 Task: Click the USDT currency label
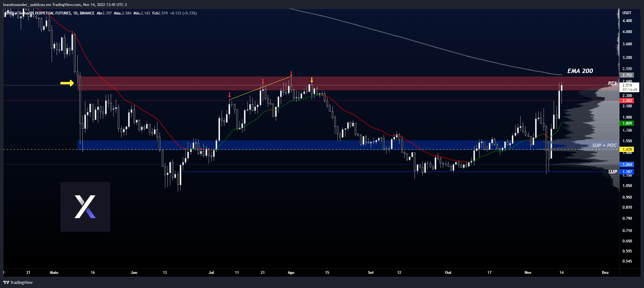627,13
